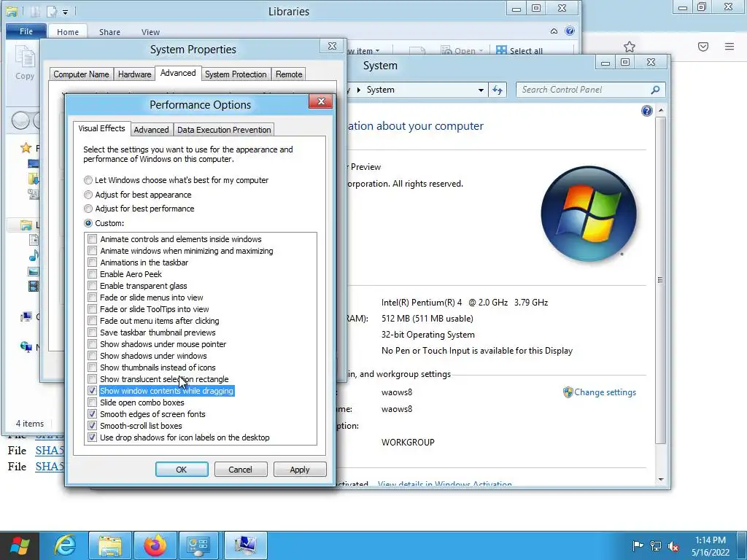
Task: Click the shield icon beside Change settings
Action: click(x=568, y=392)
